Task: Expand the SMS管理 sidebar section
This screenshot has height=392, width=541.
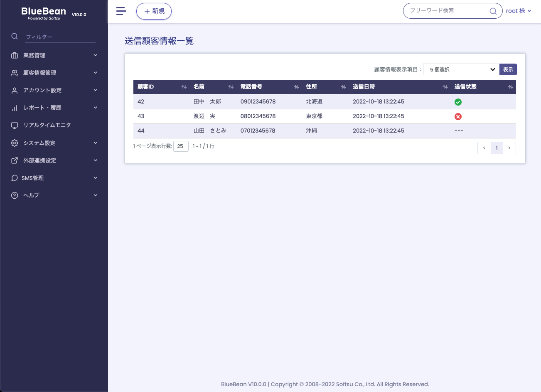Action: pyautogui.click(x=54, y=178)
